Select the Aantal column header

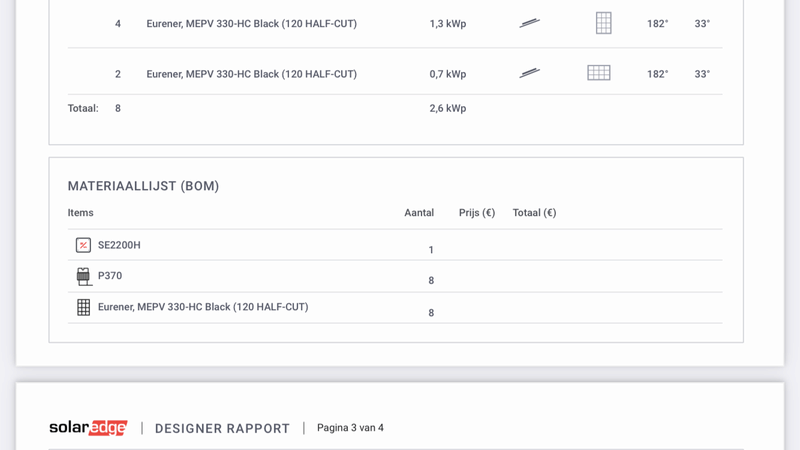coord(419,213)
